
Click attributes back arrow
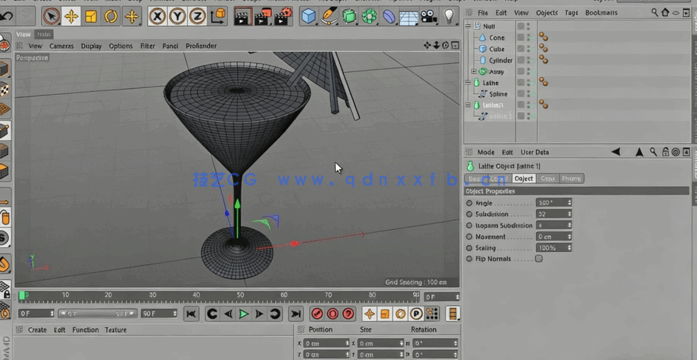616,152
